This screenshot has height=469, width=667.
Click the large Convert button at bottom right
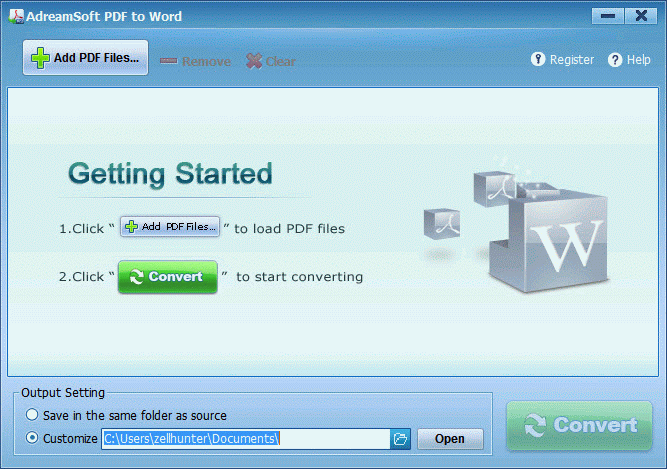tap(579, 426)
